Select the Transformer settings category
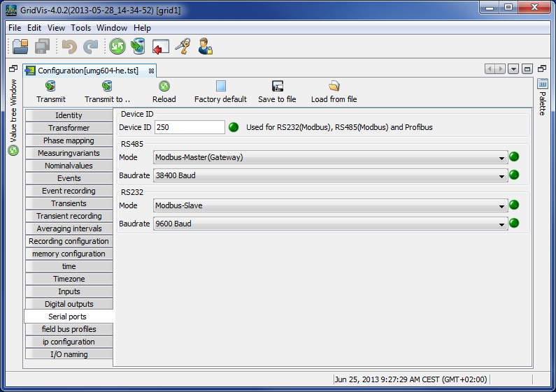This screenshot has height=392, width=556. point(69,128)
